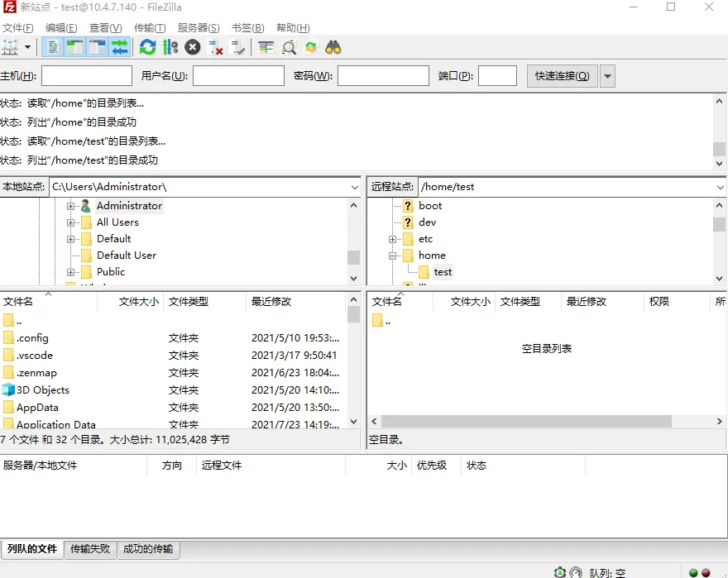Viewport: 728px width, 578px height.
Task: Select the remote boot directory
Action: [430, 206]
